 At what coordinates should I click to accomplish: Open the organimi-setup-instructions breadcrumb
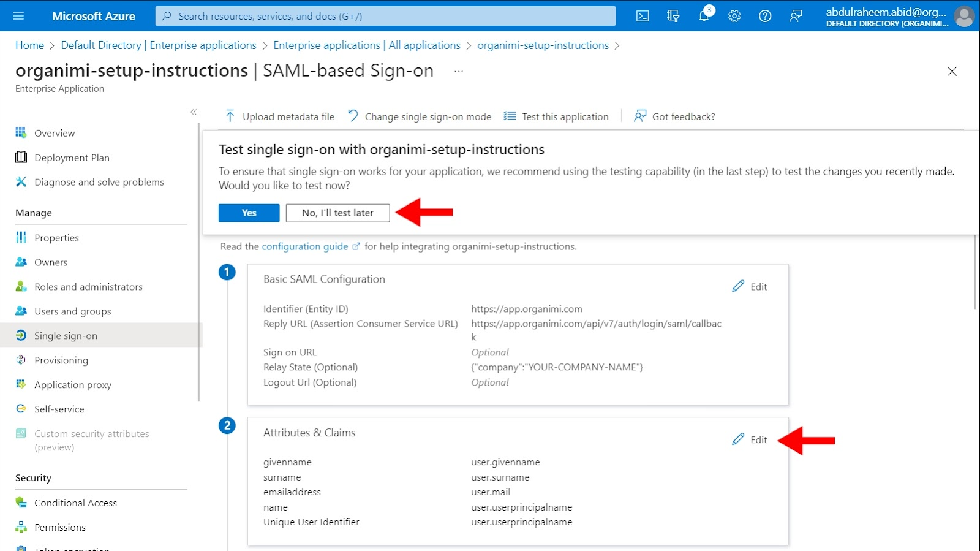click(543, 45)
